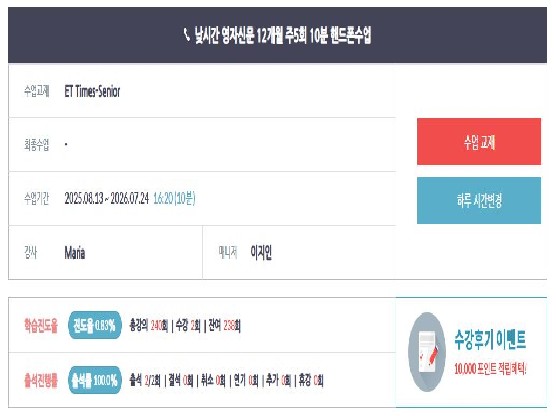556x416 pixels.
Task: Click the 진도율 0.83% progress badge
Action: (x=95, y=325)
